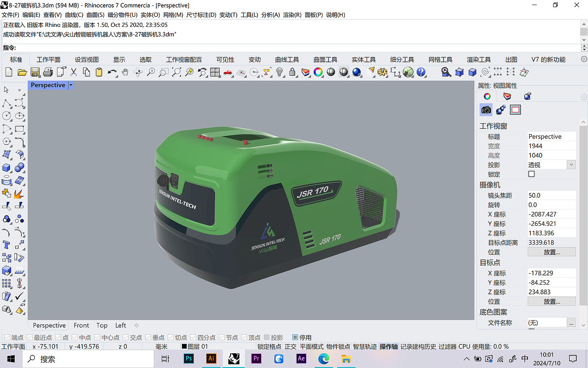The image size is (588, 368).
Task: Open the four-viewport layout icon
Action: click(215, 72)
